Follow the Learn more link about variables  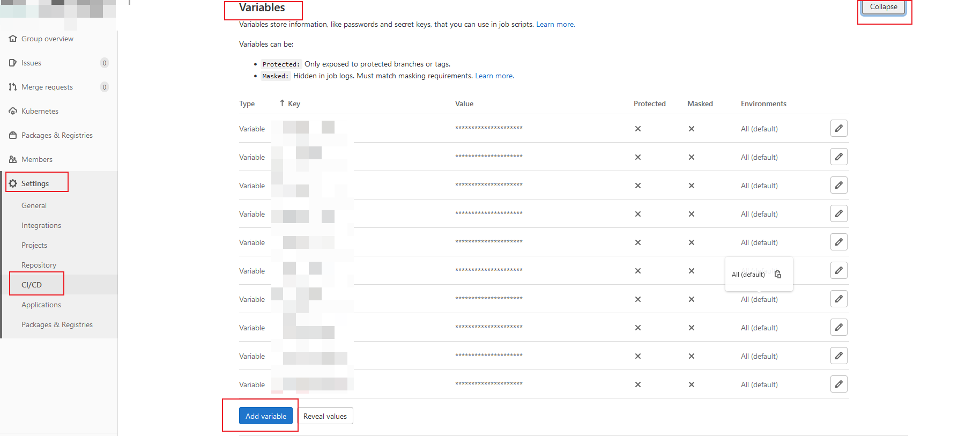point(555,25)
